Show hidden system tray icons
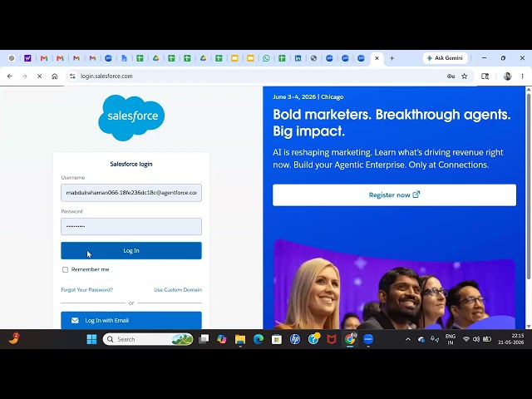This screenshot has width=532, height=399. click(408, 339)
